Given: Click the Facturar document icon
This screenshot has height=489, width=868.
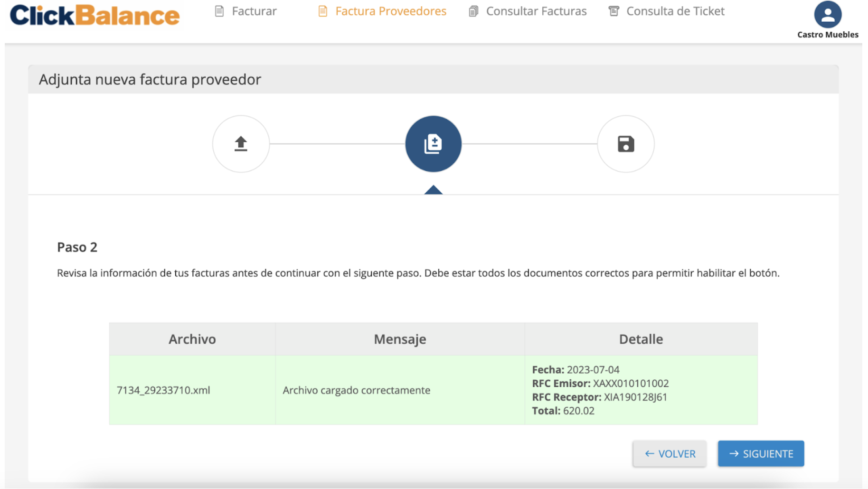Looking at the screenshot, I should [x=218, y=10].
